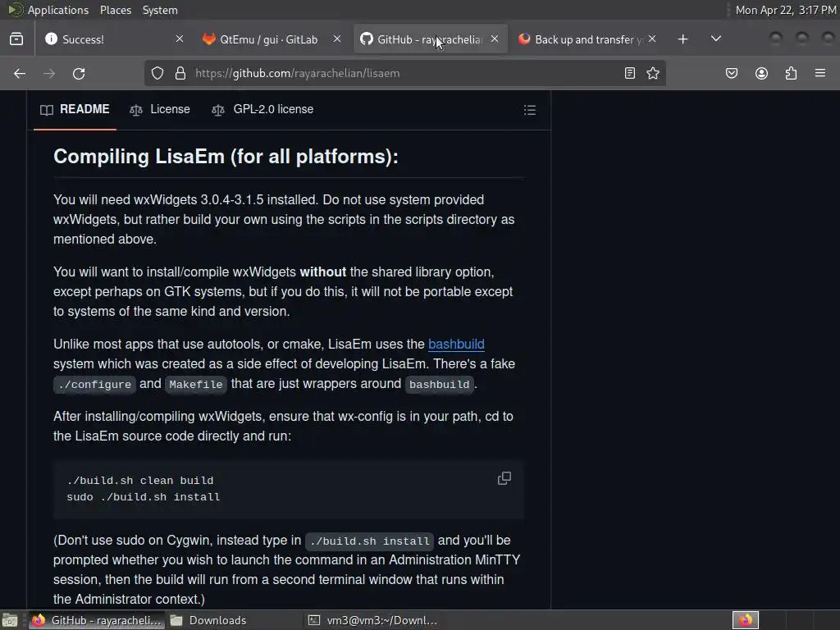
Task: Expand the list all tabs chevron
Action: tap(715, 39)
